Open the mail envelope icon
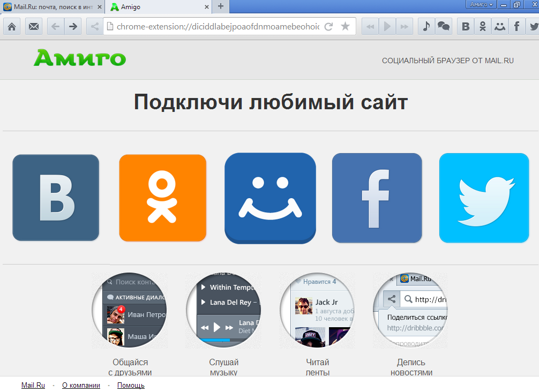 (33, 26)
